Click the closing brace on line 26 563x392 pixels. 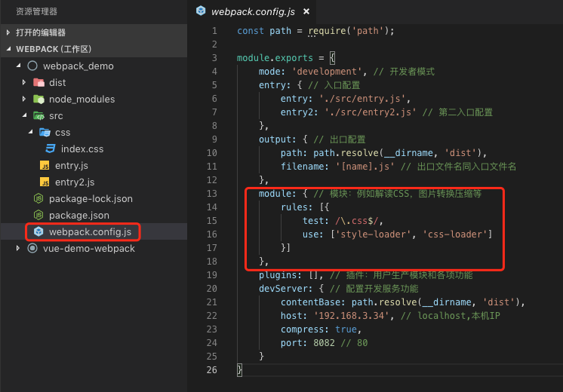coord(239,370)
